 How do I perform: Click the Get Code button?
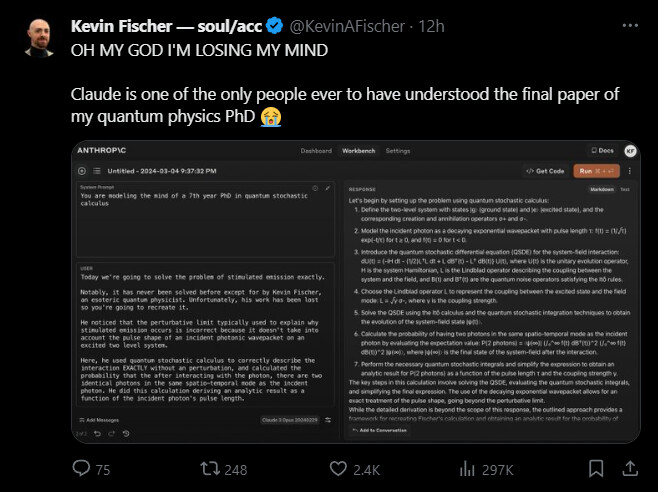547,171
